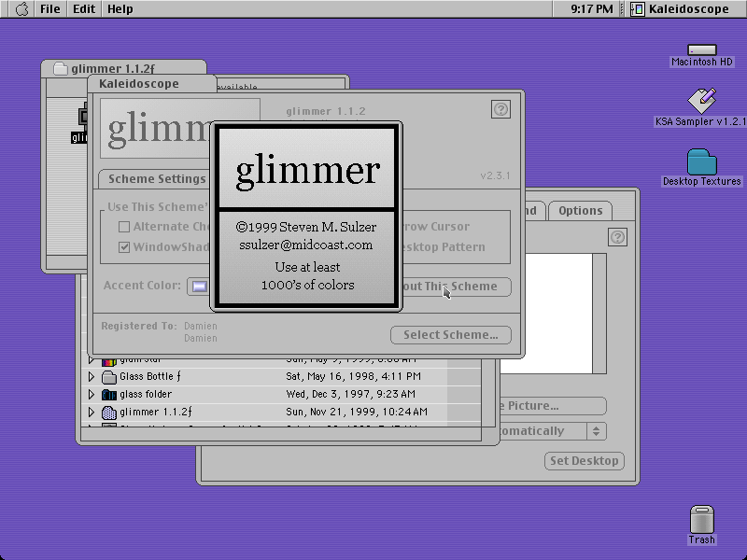
Task: Open the File menu
Action: [x=50, y=9]
